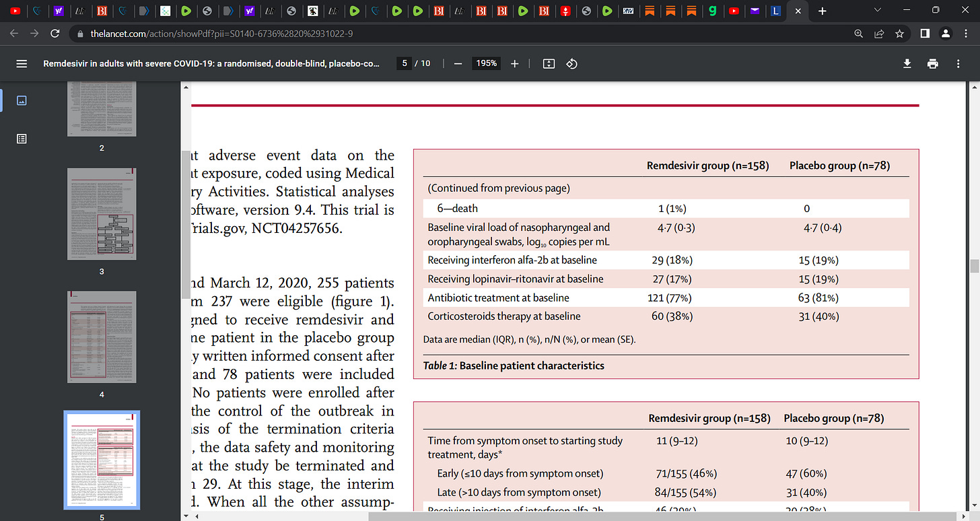The image size is (980, 521).
Task: Switch to the first YouTube tab
Action: click(15, 11)
